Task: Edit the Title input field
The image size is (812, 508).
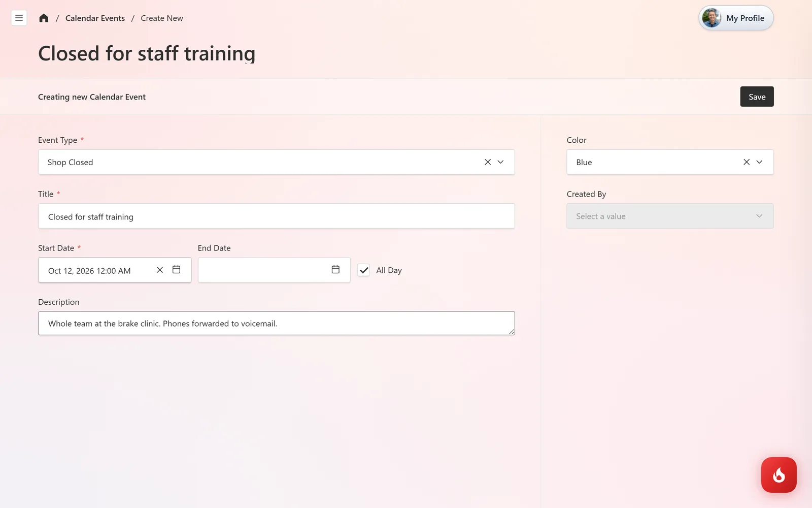Action: point(277,216)
